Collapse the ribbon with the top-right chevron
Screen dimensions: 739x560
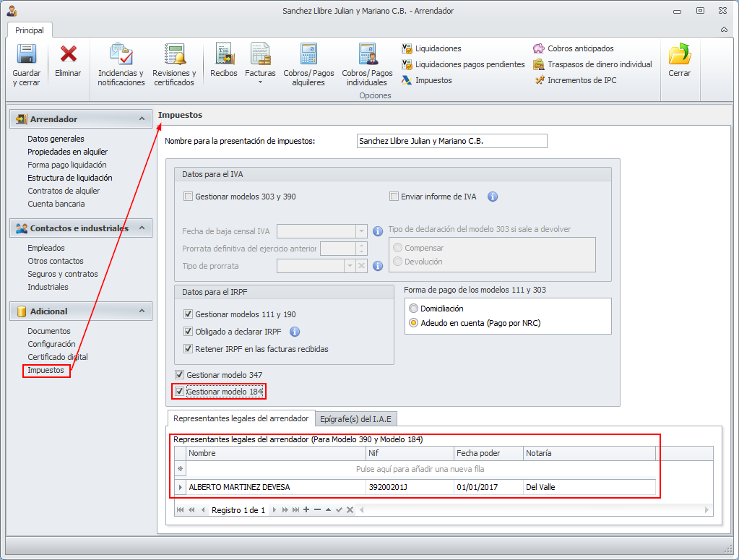pos(724,30)
